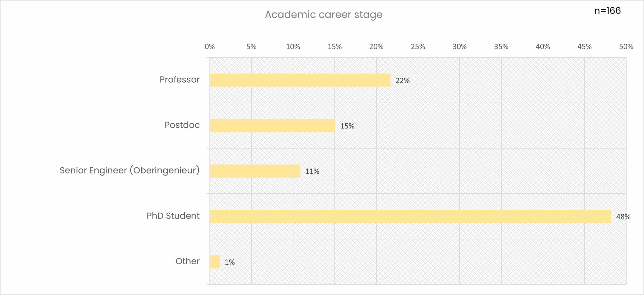Click the small Other category bar
This screenshot has height=295, width=644.
[215, 262]
